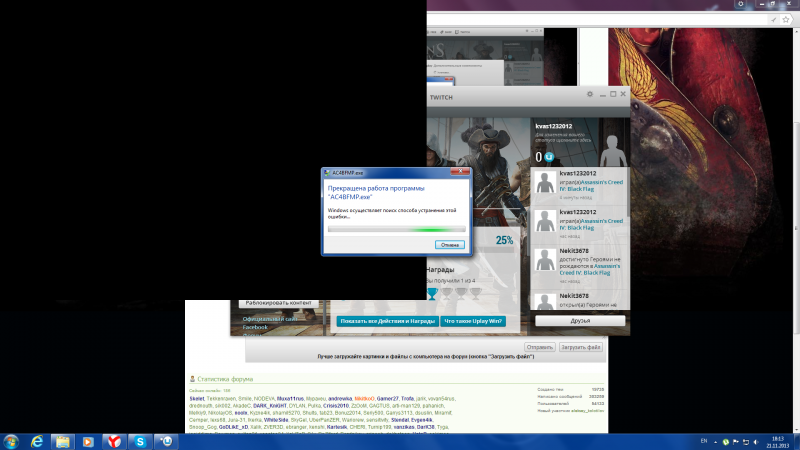Open Skype from the taskbar
The width and height of the screenshot is (800, 450).
pos(140,441)
